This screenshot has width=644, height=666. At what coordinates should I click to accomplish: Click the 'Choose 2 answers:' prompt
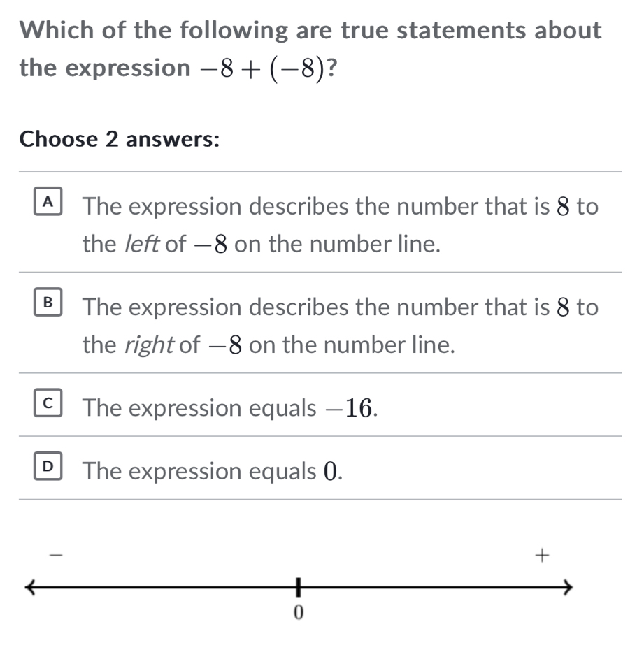click(x=120, y=139)
